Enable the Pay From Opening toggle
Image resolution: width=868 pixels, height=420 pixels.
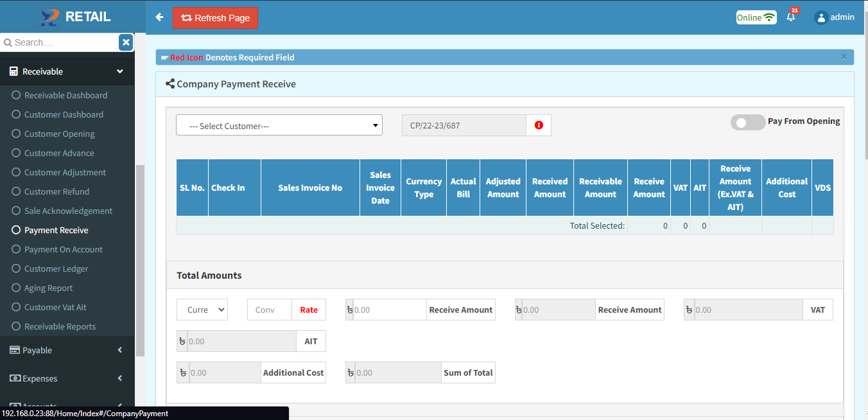747,122
